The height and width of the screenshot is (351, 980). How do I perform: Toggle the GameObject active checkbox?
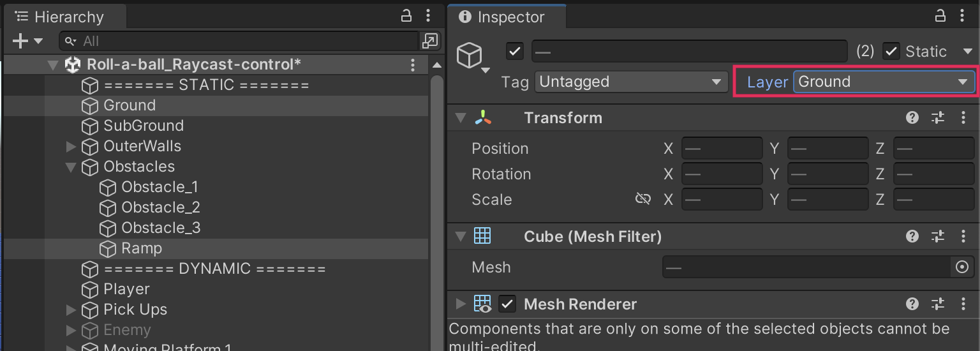tap(514, 51)
